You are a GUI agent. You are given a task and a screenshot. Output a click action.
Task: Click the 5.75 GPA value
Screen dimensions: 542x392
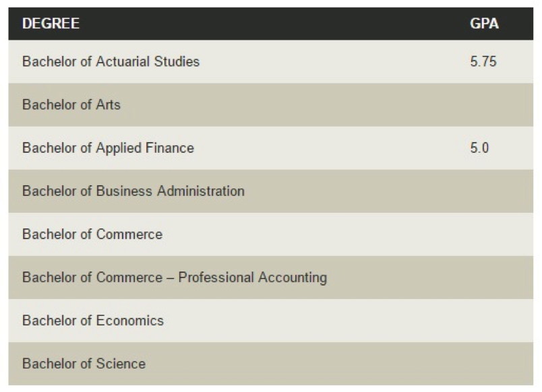pyautogui.click(x=483, y=61)
